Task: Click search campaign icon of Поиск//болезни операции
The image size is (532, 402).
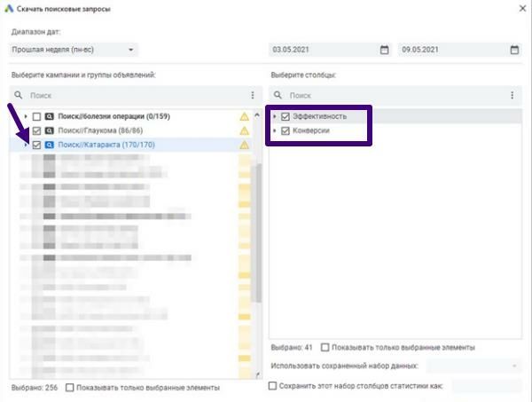Action: click(49, 116)
